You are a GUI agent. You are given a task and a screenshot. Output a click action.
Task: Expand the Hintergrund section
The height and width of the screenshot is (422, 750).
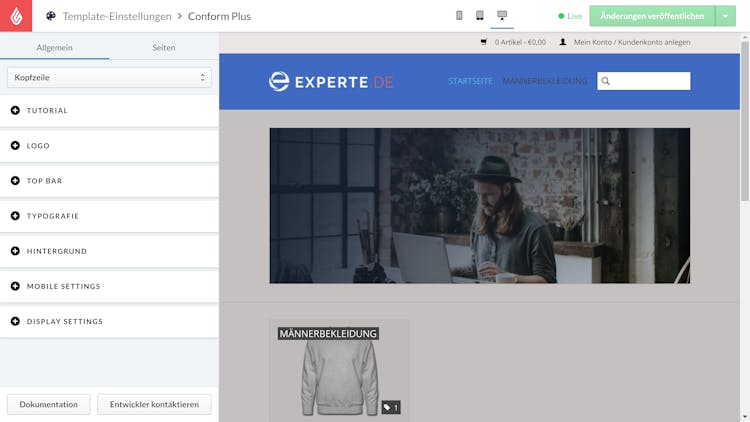click(x=109, y=251)
